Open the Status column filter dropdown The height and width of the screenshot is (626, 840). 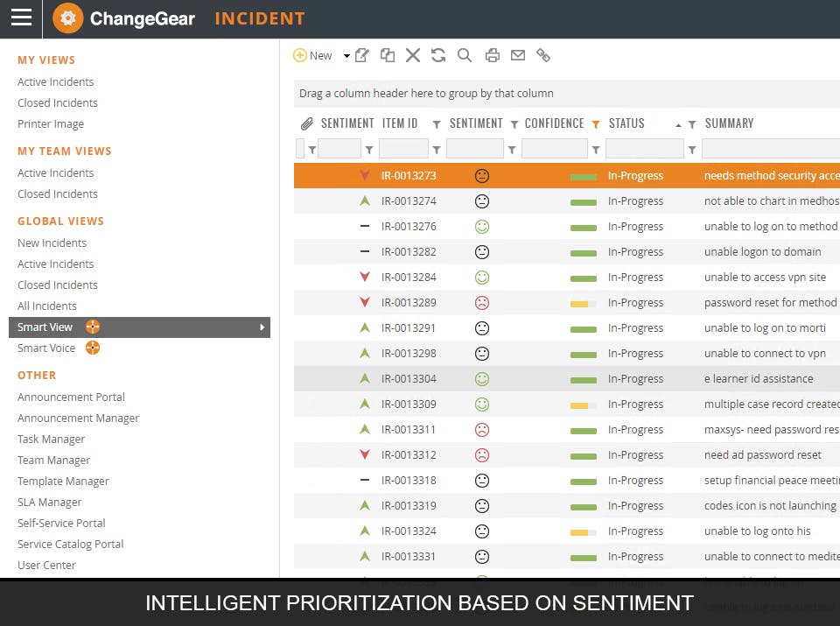pos(693,123)
